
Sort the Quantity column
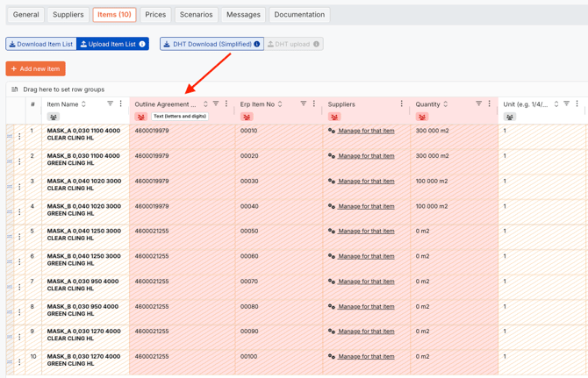coord(446,104)
